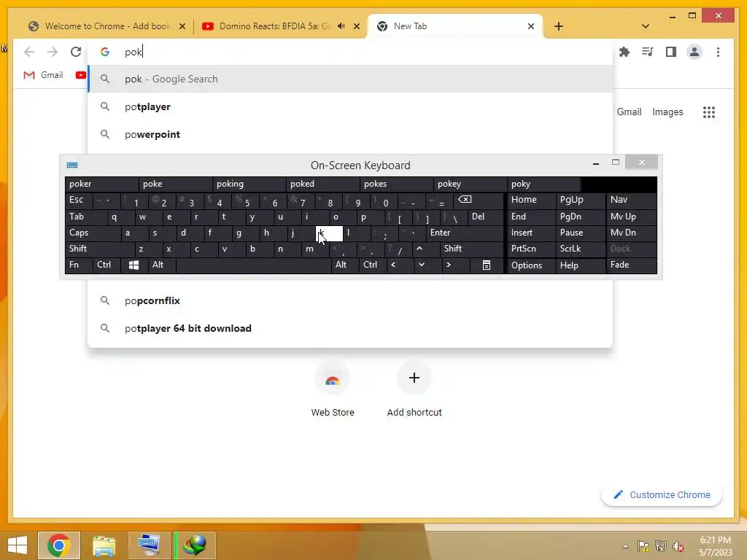Viewport: 747px width, 560px height.
Task: Mute audio icon on Domino Reacts tab
Action: coord(341,26)
